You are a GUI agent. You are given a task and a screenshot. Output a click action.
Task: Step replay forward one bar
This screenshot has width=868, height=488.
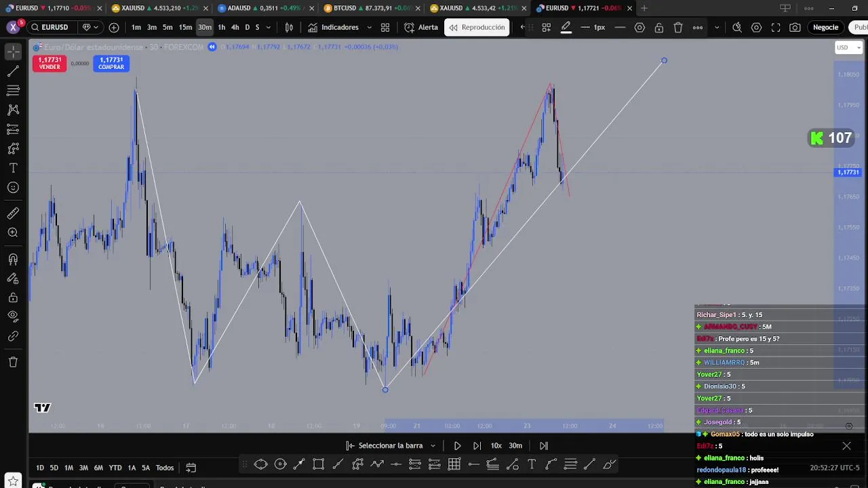click(x=477, y=445)
